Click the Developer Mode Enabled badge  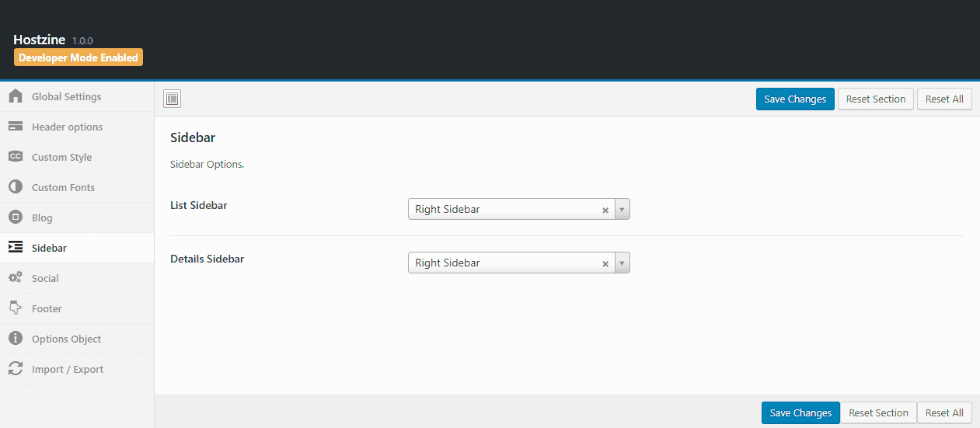click(78, 57)
